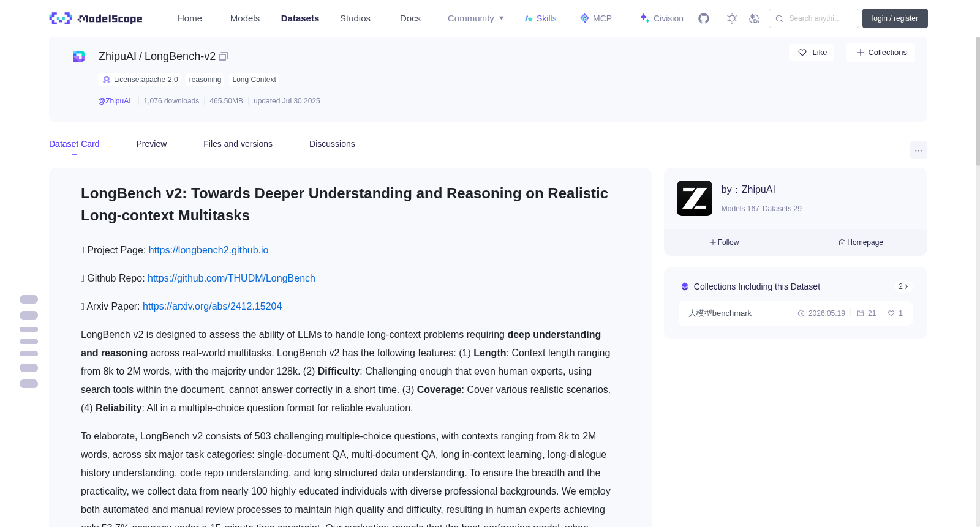Switch language with the translate icon
Screen dimensions: 980x527
pyautogui.click(x=754, y=18)
